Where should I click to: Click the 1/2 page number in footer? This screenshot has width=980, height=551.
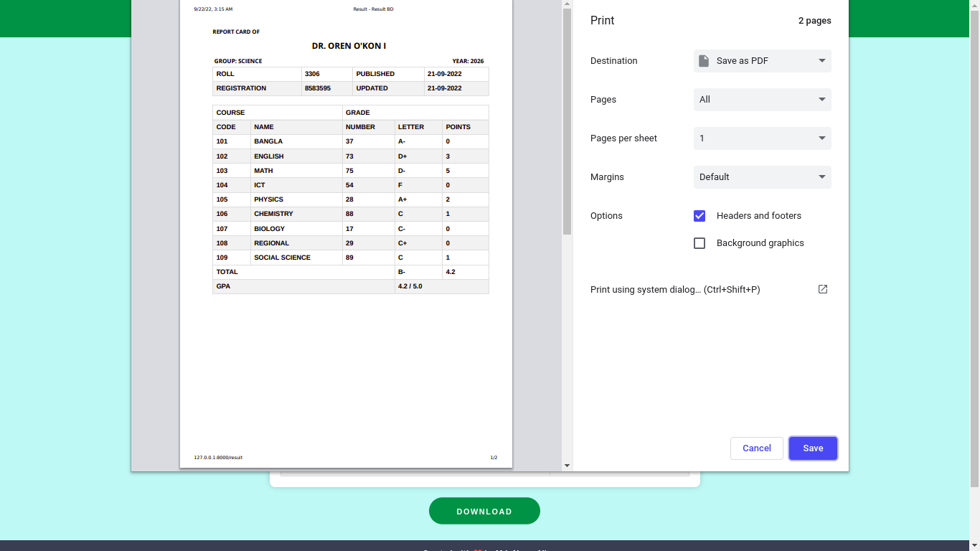coord(494,457)
